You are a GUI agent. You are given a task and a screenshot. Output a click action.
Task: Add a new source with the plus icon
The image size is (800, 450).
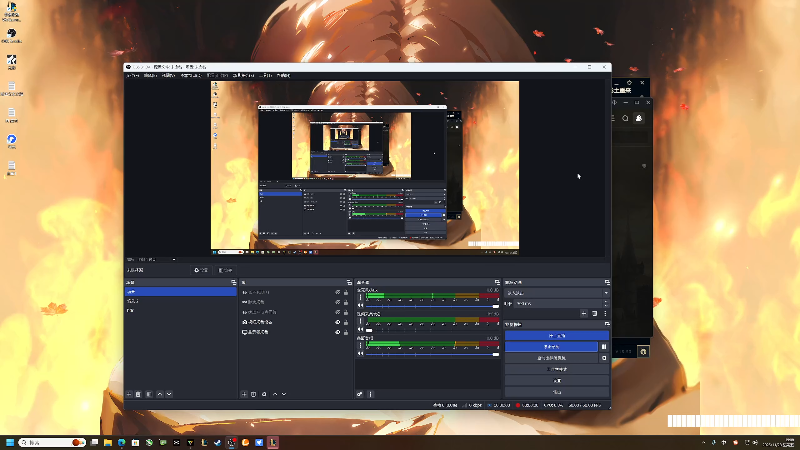pyautogui.click(x=244, y=394)
